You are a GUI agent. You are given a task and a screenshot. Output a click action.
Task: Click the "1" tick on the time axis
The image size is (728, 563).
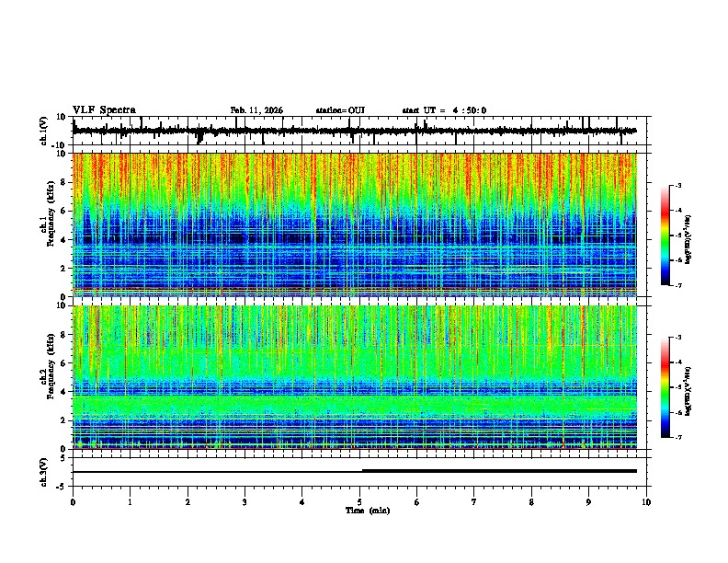(130, 502)
